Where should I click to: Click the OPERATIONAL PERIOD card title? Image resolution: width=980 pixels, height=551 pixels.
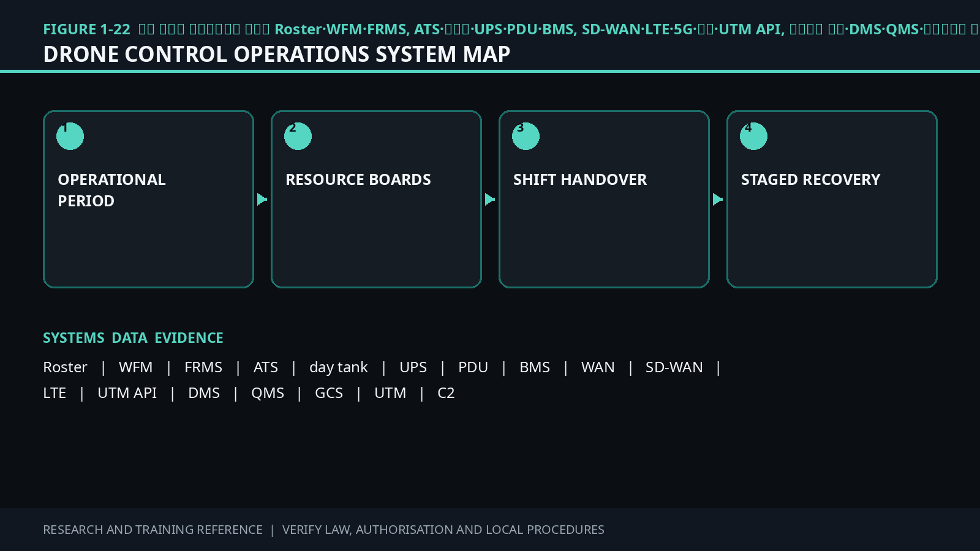pyautogui.click(x=111, y=190)
